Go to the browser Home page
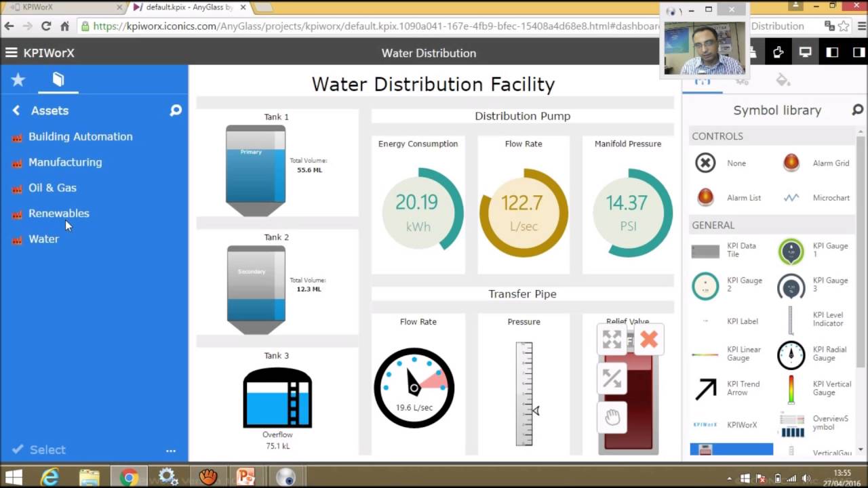Viewport: 868px width, 488px height. [x=64, y=26]
